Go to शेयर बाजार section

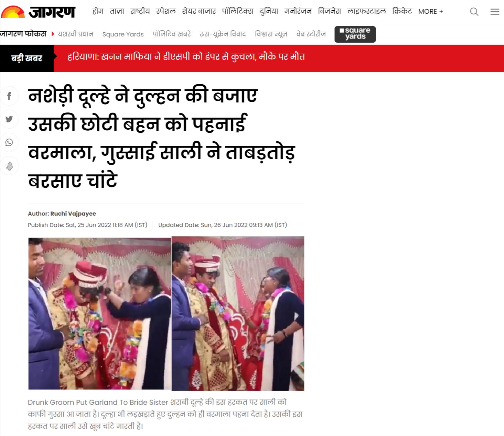point(199,11)
